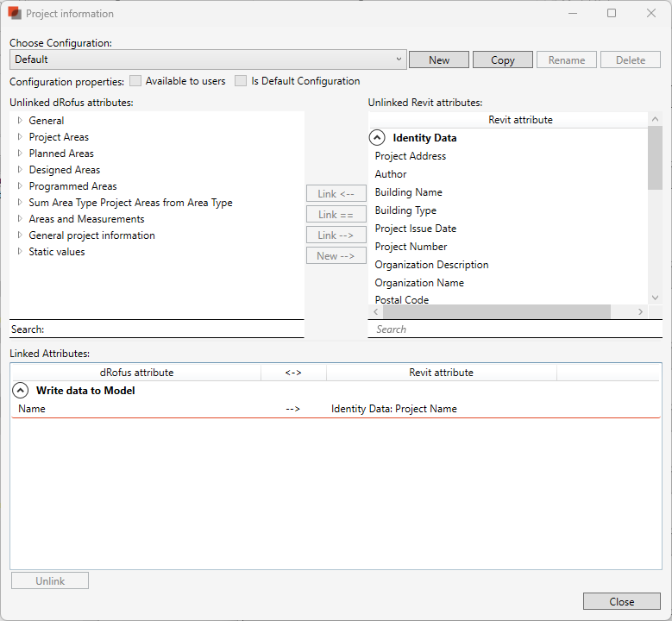Expand the General tree node

coord(20,121)
